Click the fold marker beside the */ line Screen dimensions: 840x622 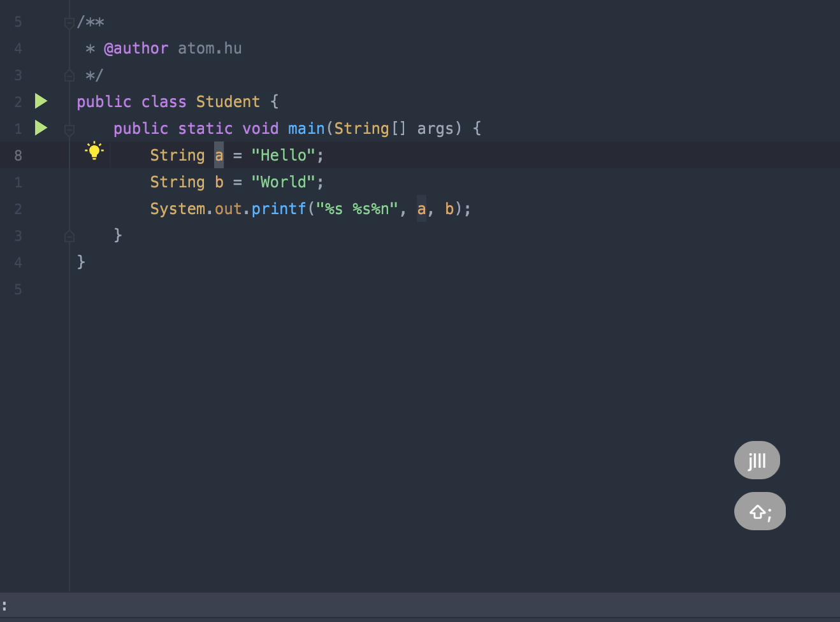point(69,75)
